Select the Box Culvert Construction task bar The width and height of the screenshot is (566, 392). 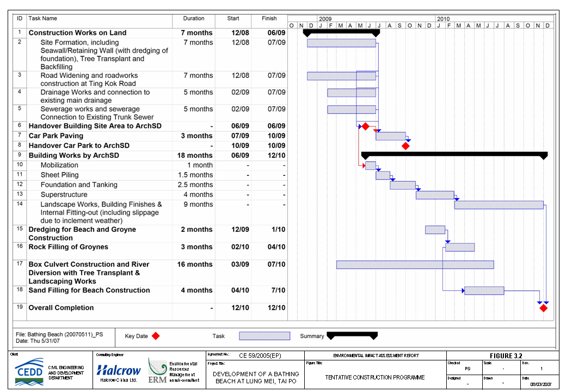(x=415, y=265)
